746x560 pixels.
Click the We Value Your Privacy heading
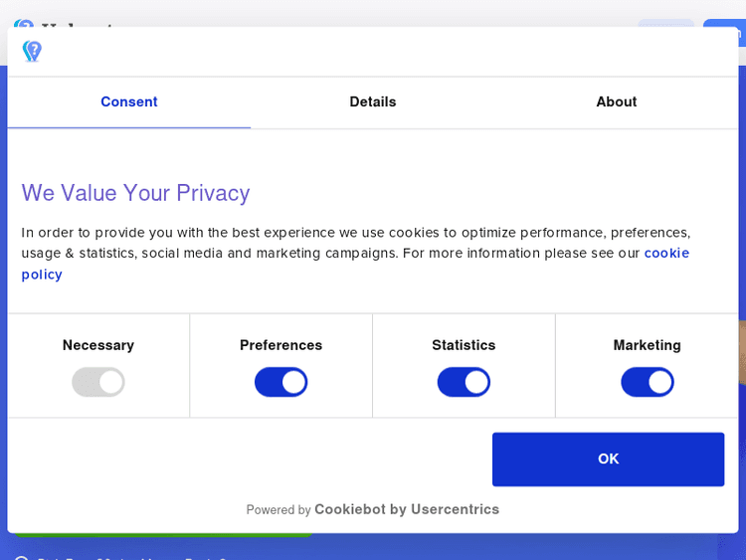pos(135,193)
